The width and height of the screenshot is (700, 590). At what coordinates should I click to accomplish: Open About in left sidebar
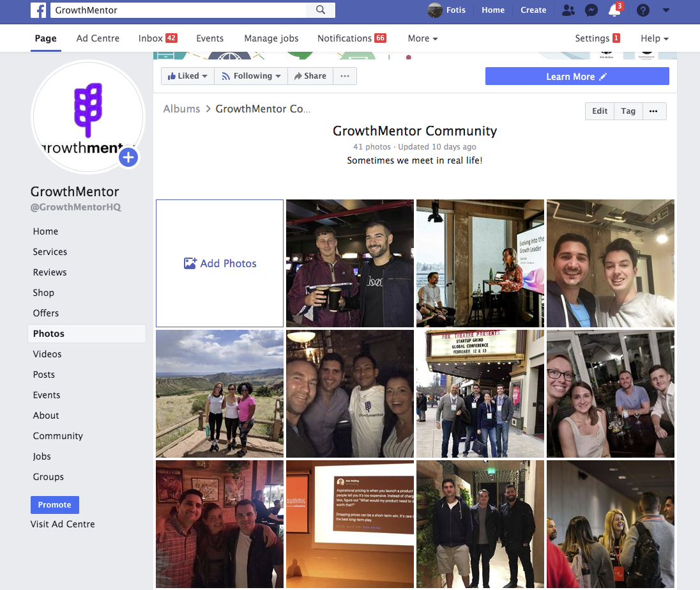pos(45,415)
